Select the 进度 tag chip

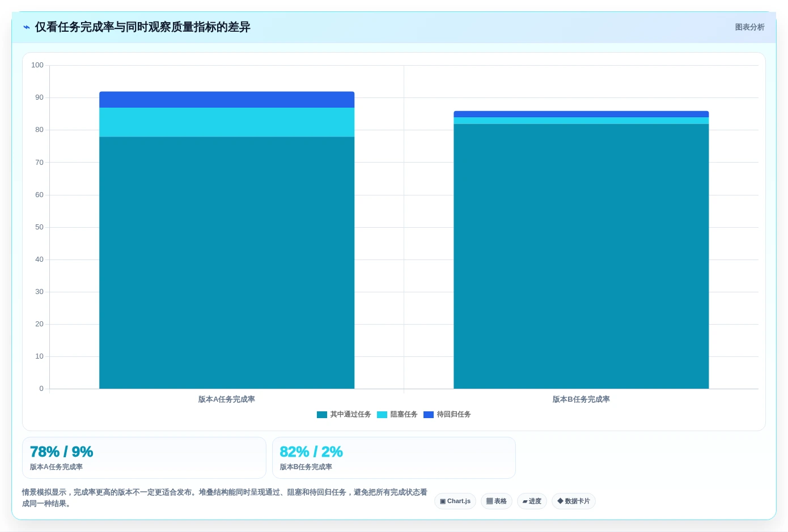tap(532, 501)
